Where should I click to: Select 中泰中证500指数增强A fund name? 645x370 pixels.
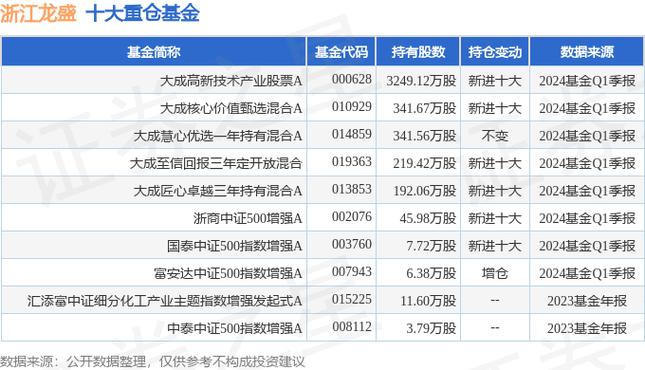(234, 328)
